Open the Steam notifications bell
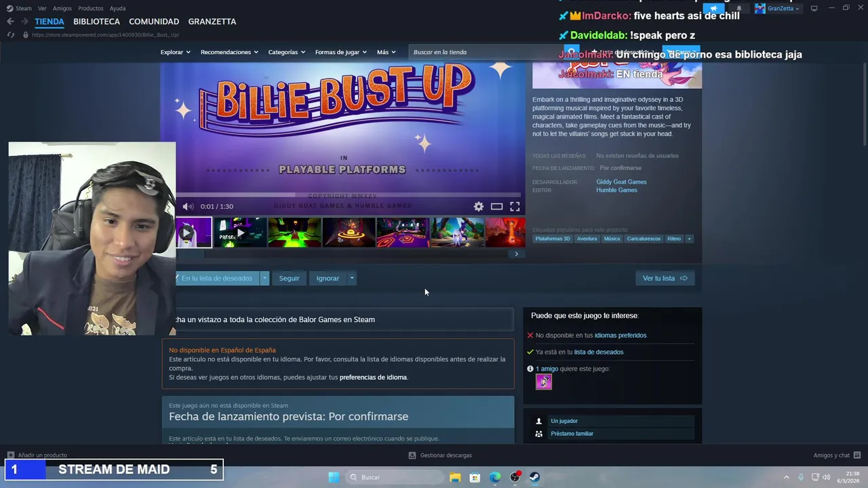This screenshot has height=488, width=868. point(739,9)
